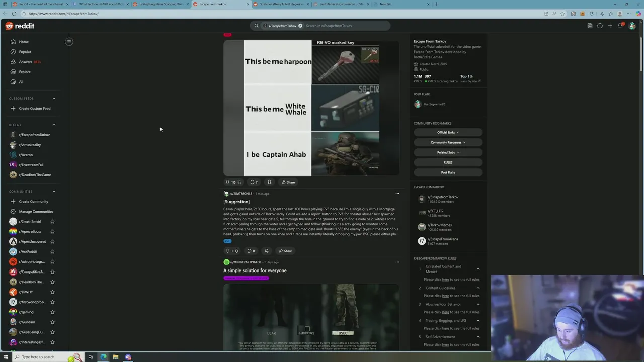Click the browser refresh button
Image resolution: width=644 pixels, height=362 pixels.
point(14,14)
